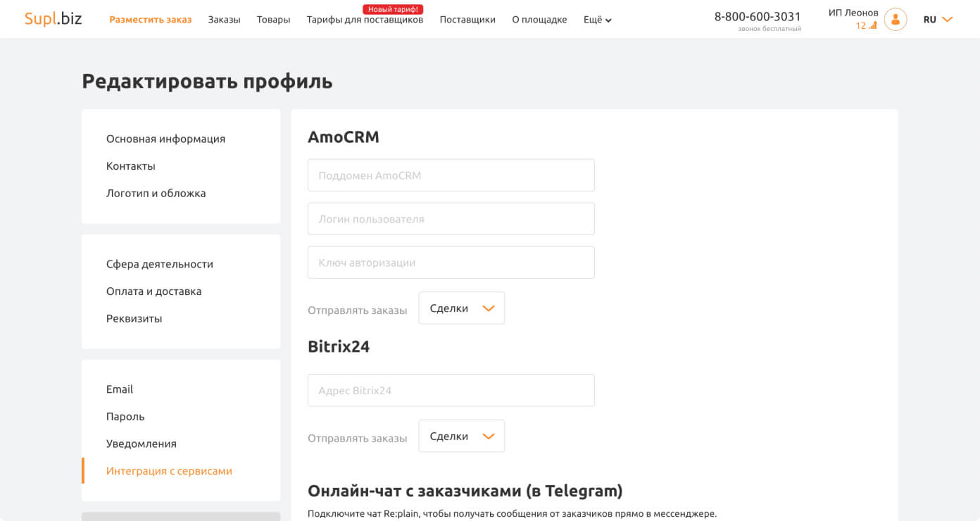Focus the Ключ авторизации field

[451, 263]
